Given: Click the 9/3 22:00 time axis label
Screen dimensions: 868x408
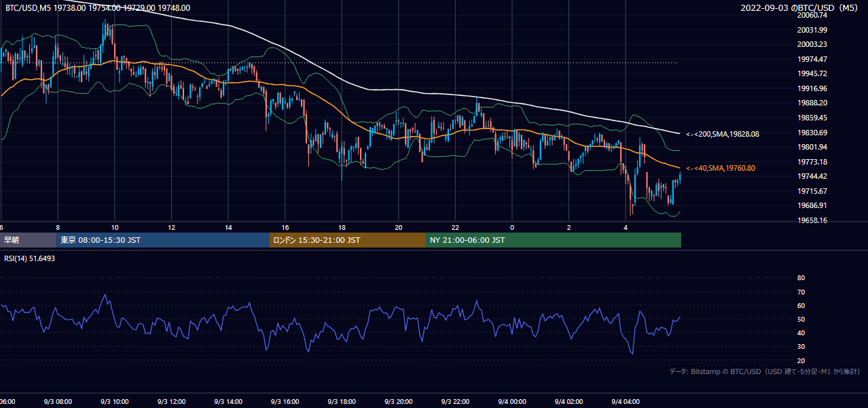Looking at the screenshot, I should click(x=455, y=402).
